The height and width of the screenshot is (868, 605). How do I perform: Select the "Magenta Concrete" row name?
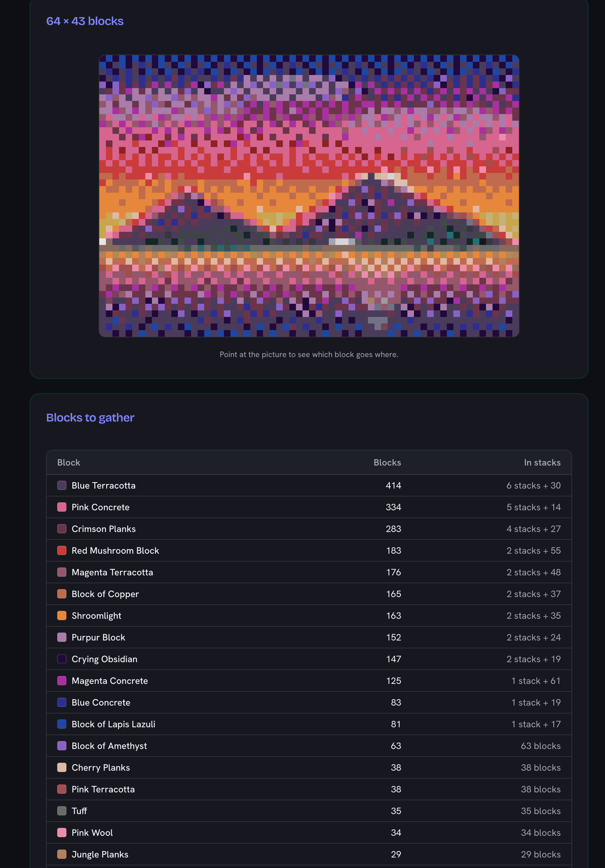[x=110, y=681]
